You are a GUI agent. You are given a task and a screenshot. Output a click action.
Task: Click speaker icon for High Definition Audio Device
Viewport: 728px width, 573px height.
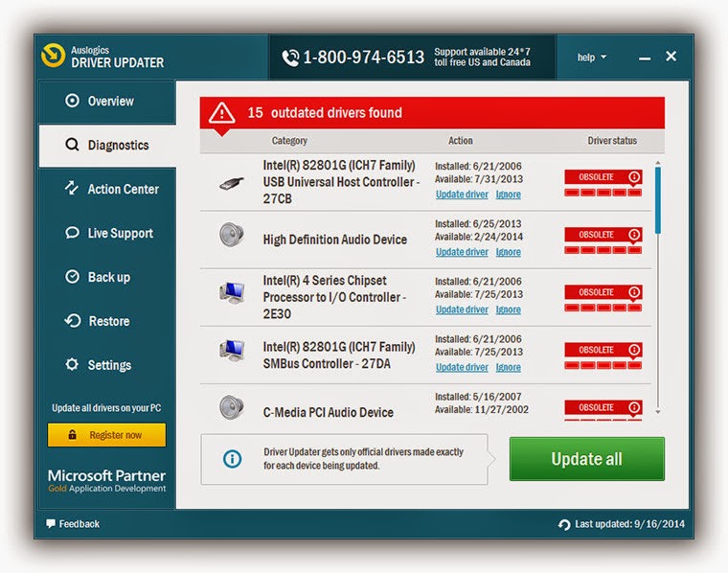click(231, 235)
